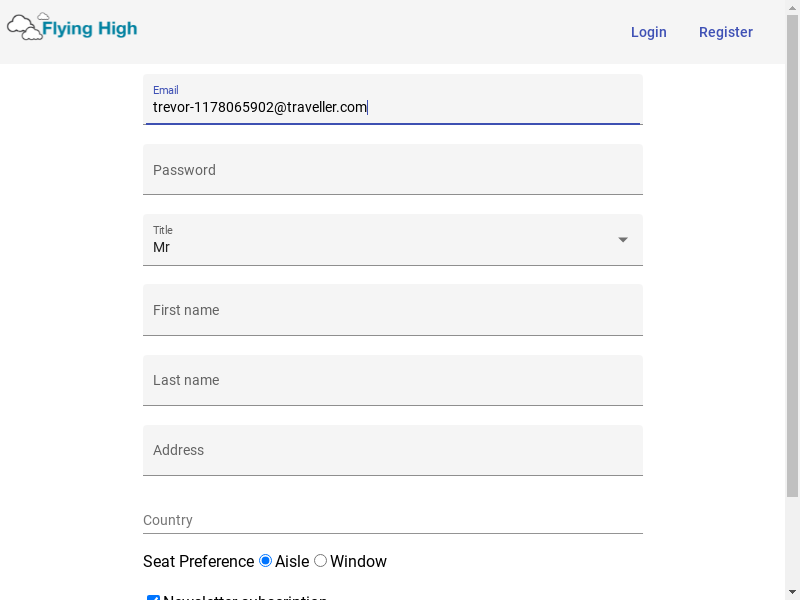Go to the Register page link
The image size is (800, 600).
click(x=725, y=32)
